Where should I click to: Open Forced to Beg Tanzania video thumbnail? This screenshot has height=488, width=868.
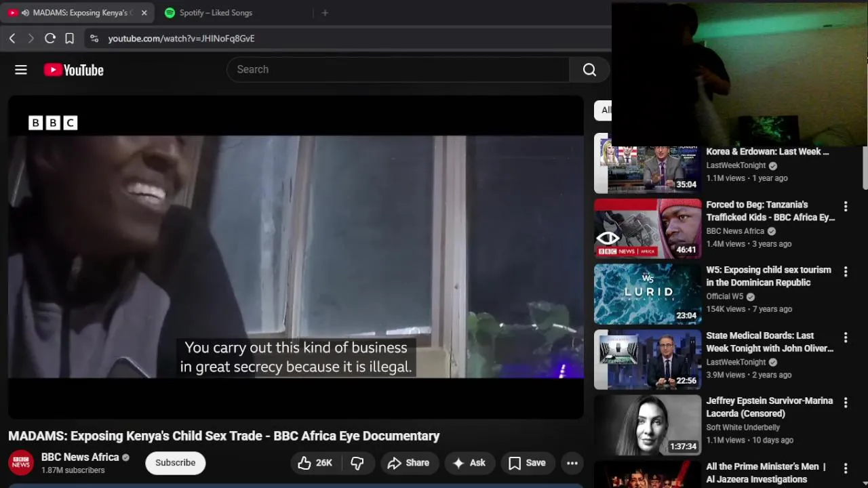pyautogui.click(x=648, y=228)
